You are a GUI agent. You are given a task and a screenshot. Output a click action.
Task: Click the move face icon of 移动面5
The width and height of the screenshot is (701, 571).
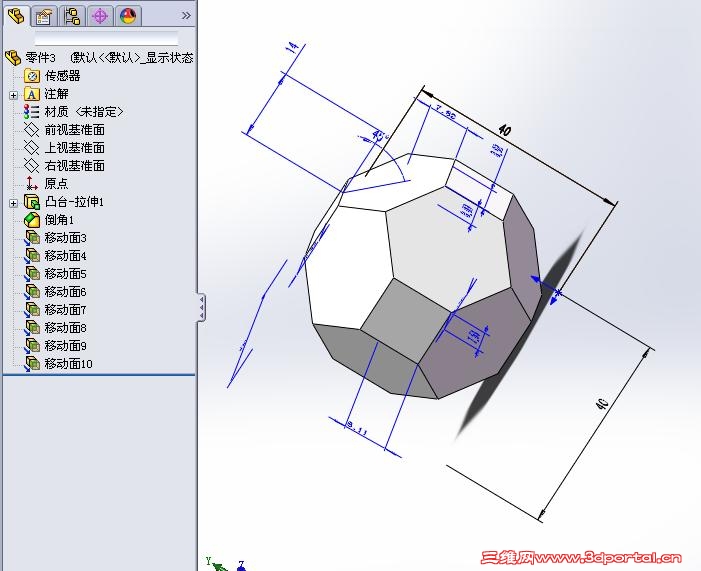pyautogui.click(x=32, y=274)
